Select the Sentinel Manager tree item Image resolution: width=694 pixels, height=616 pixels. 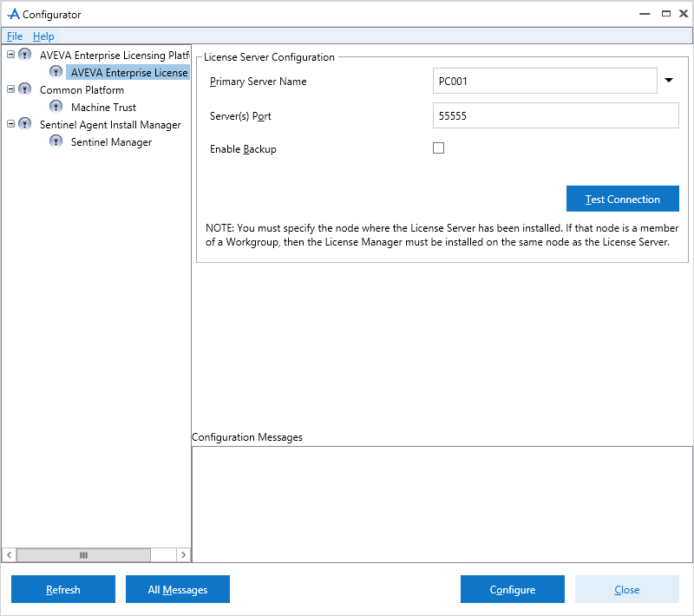[112, 142]
